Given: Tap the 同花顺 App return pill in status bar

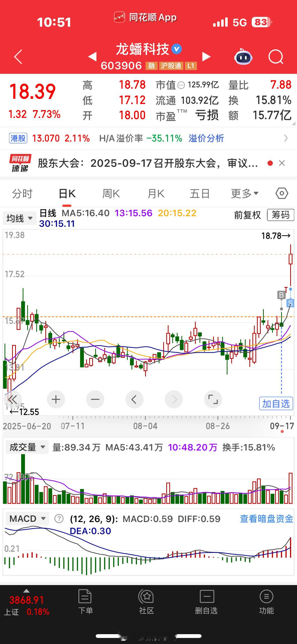Looking at the screenshot, I should pos(145,17).
